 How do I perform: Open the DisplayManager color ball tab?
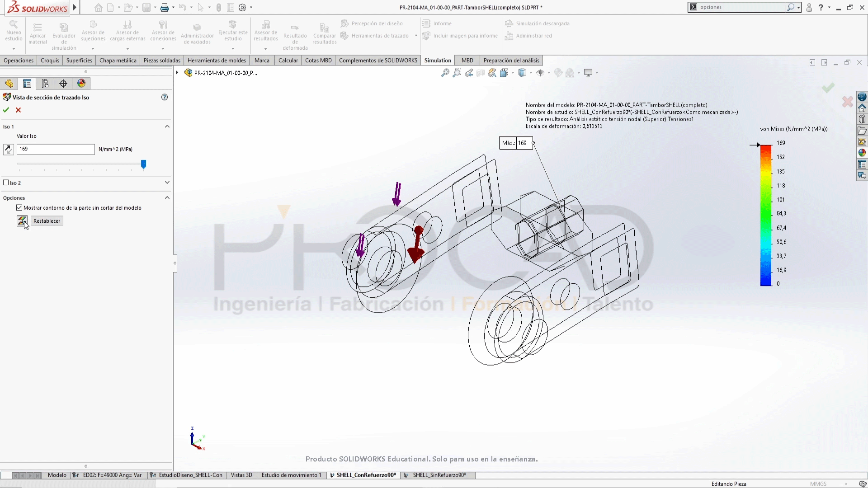[x=81, y=84]
